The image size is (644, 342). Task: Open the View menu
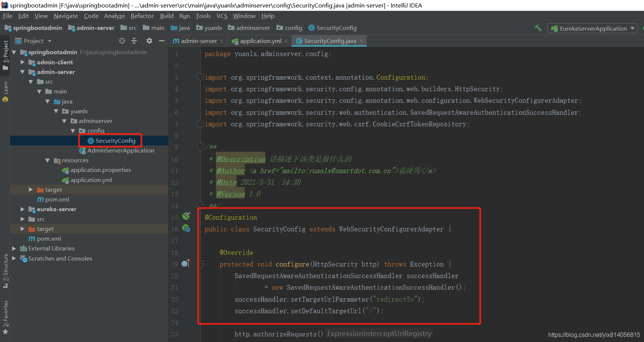[x=41, y=16]
